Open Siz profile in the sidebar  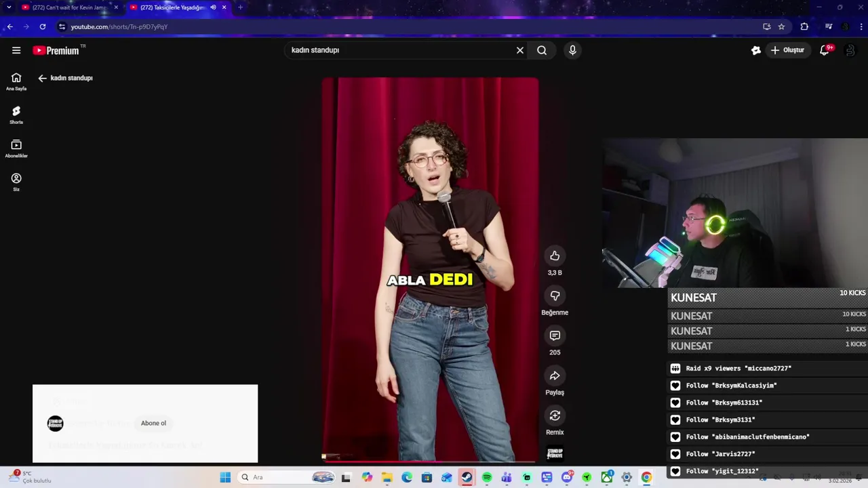[16, 182]
